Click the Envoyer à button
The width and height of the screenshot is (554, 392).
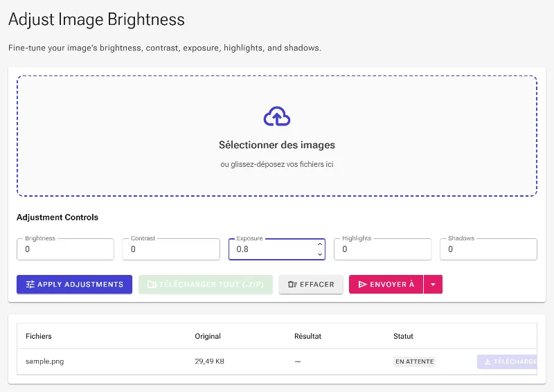386,284
